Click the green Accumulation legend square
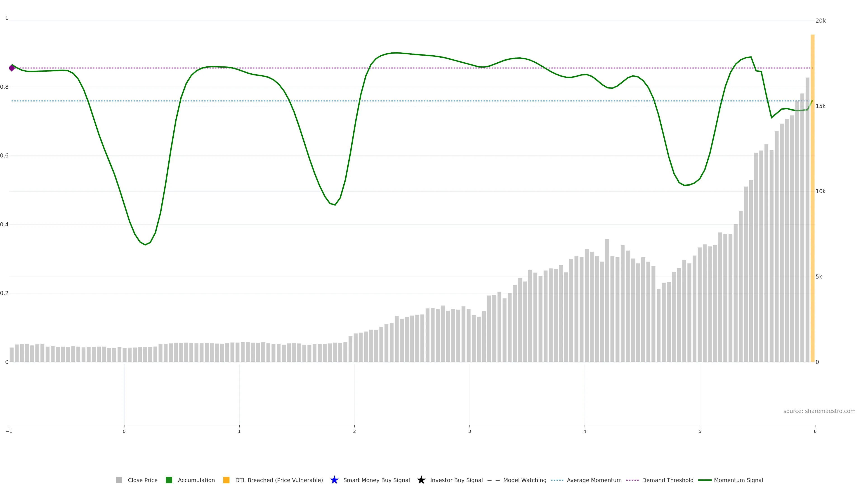The image size is (868, 488). point(169,480)
